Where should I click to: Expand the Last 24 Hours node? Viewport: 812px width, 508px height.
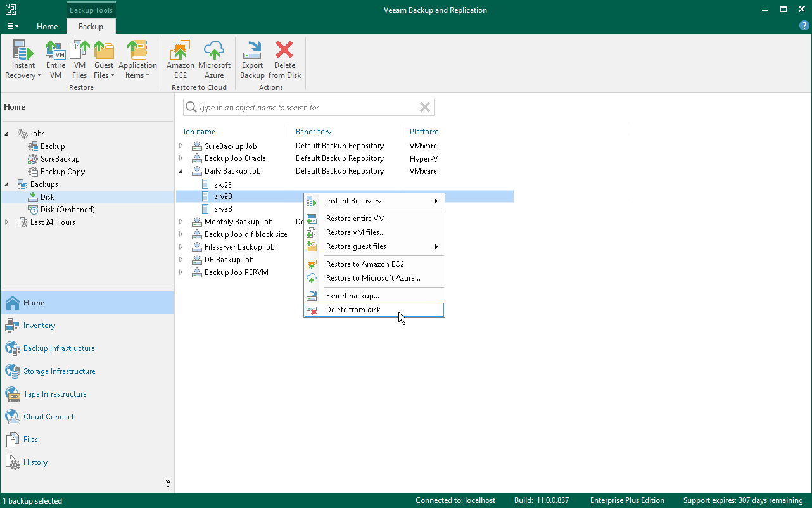point(7,222)
